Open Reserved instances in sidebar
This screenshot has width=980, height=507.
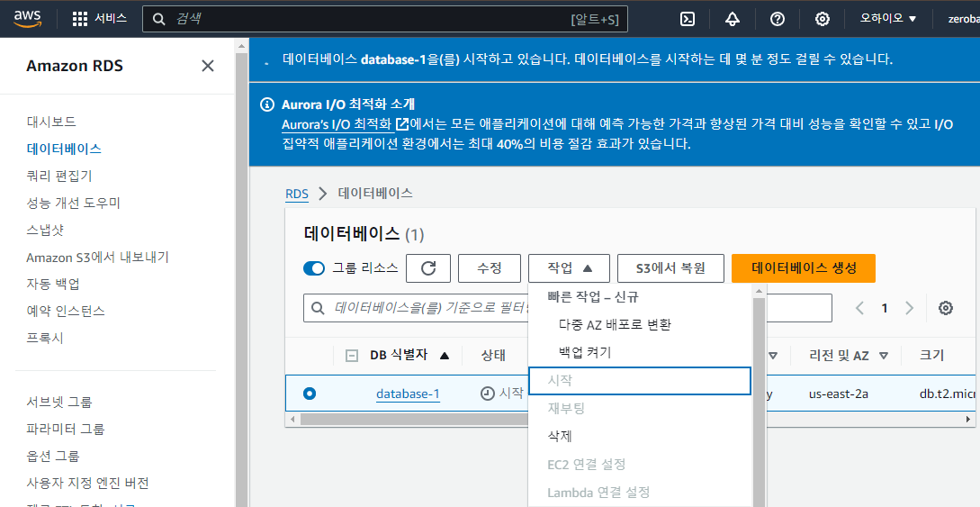66,311
